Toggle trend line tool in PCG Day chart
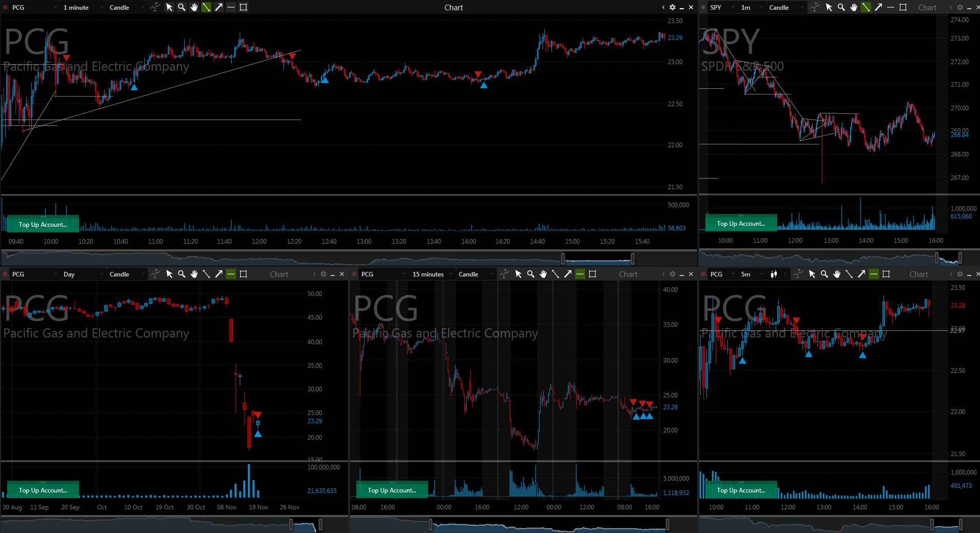This screenshot has height=533, width=980. tap(206, 274)
